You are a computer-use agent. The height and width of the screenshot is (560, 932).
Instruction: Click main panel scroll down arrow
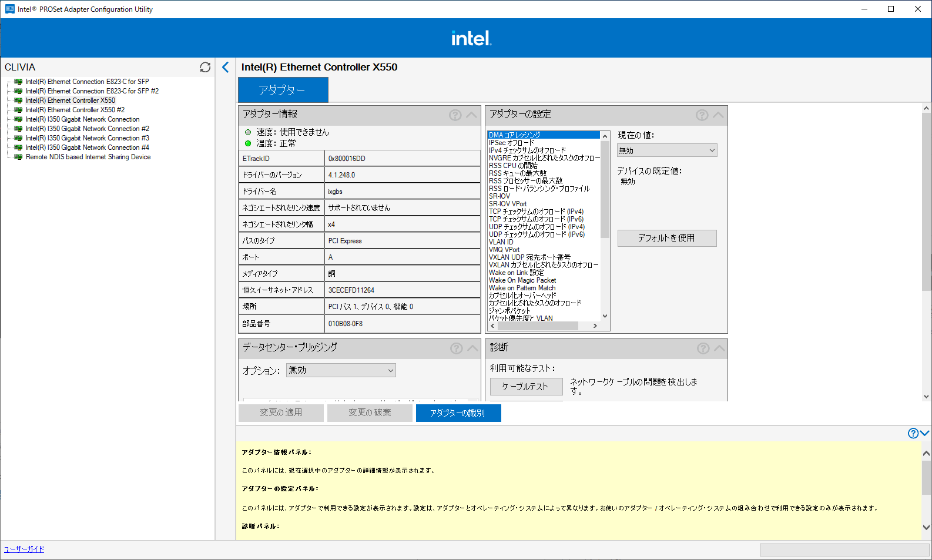pos(927,397)
